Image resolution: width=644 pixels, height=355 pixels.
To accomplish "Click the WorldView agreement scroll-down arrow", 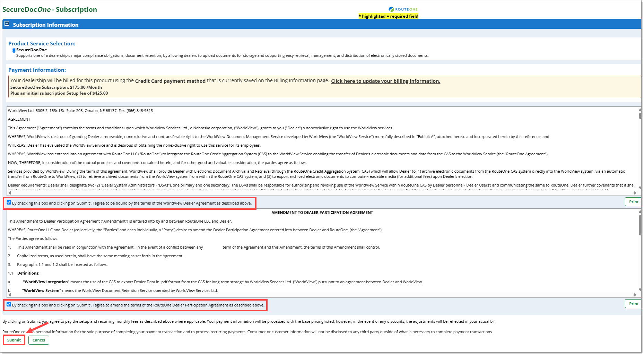I will (640, 188).
